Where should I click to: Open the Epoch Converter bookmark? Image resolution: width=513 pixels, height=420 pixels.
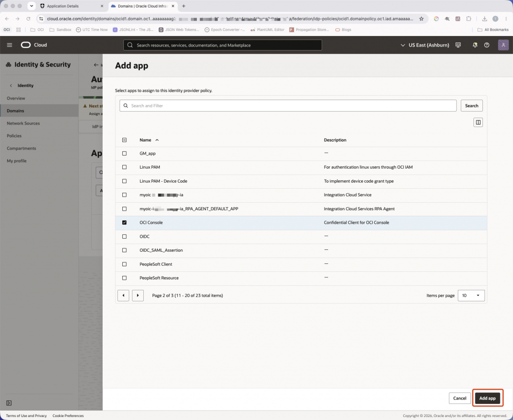tap(225, 30)
